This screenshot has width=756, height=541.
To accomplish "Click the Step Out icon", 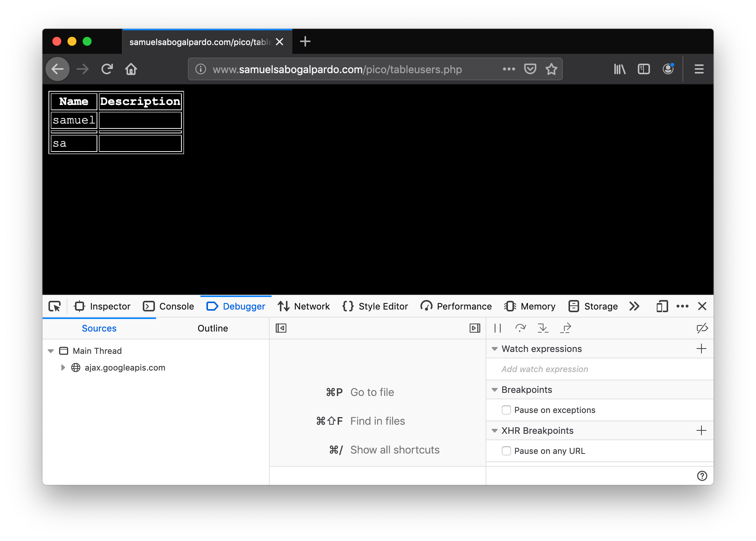I will pyautogui.click(x=565, y=328).
